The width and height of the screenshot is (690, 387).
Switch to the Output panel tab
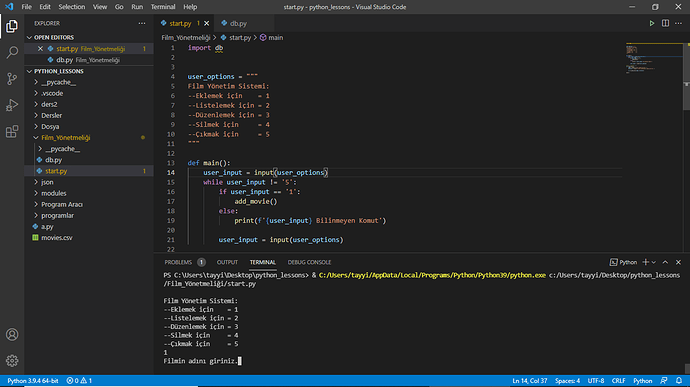point(227,262)
